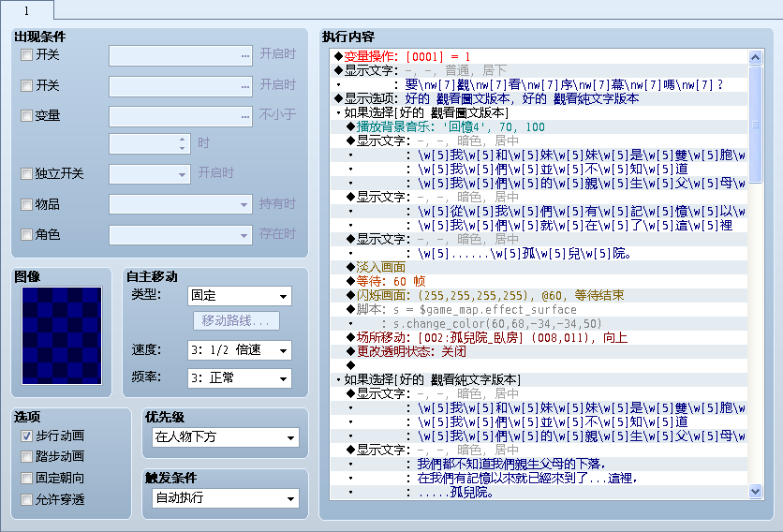Viewport: 783px width, 532px height.
Task: Open the 角色 dropdown list
Action: (x=180, y=235)
